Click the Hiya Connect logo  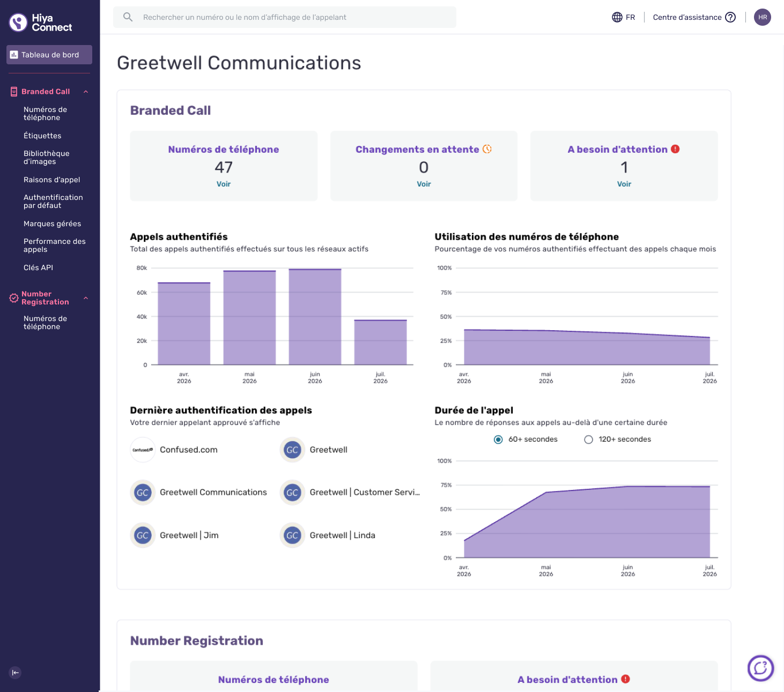[x=41, y=23]
